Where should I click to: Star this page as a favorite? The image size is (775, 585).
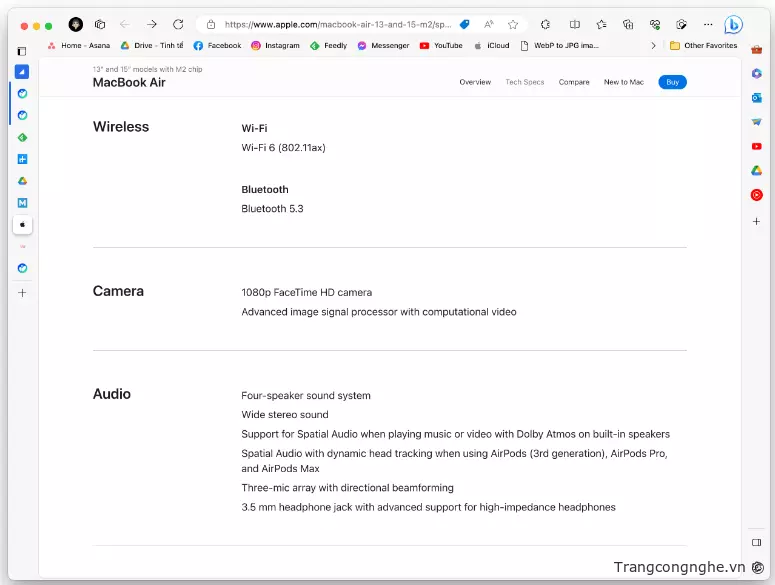click(x=513, y=24)
